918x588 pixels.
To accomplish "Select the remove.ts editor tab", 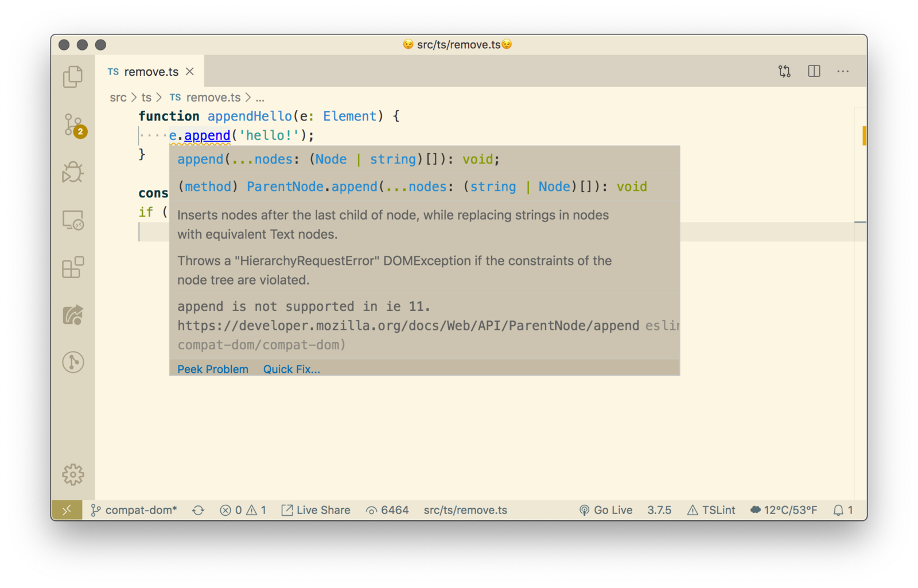I will (x=151, y=71).
